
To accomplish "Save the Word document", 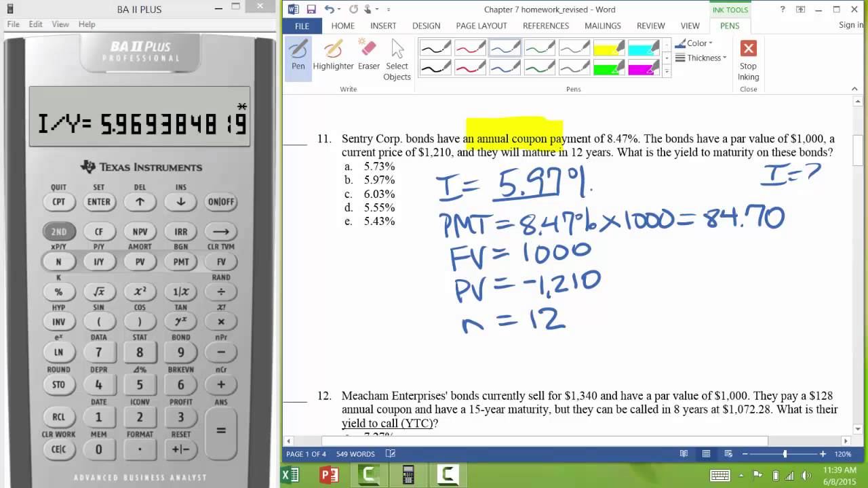I will click(x=311, y=9).
